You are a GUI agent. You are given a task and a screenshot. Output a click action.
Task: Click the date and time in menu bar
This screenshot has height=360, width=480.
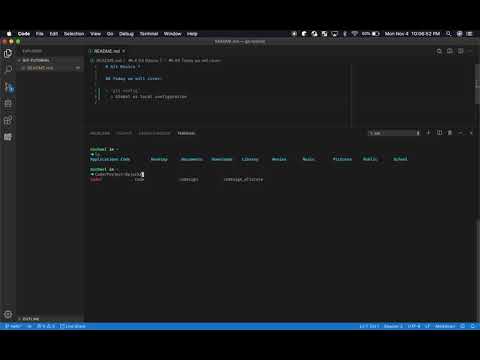pyautogui.click(x=412, y=34)
